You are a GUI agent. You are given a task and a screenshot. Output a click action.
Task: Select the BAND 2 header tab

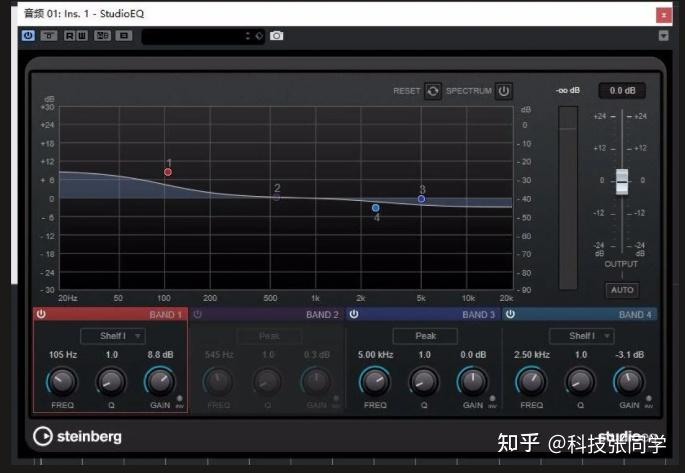coord(267,314)
